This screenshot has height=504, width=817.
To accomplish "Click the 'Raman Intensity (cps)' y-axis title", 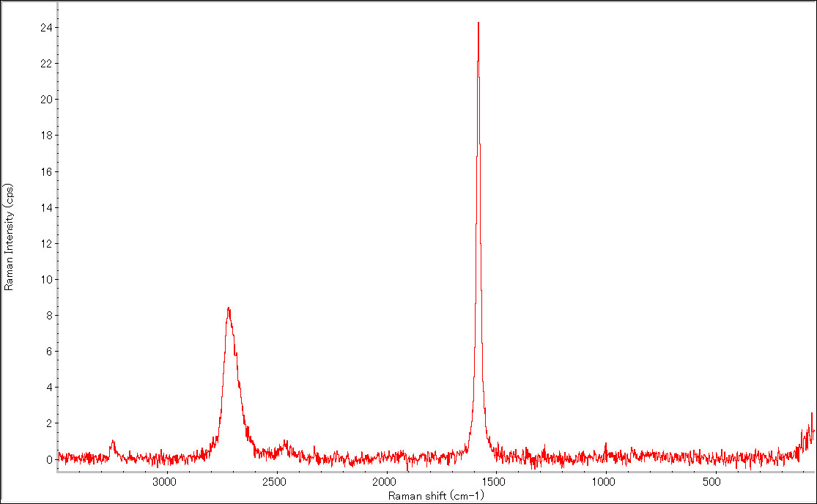I will tap(8, 237).
